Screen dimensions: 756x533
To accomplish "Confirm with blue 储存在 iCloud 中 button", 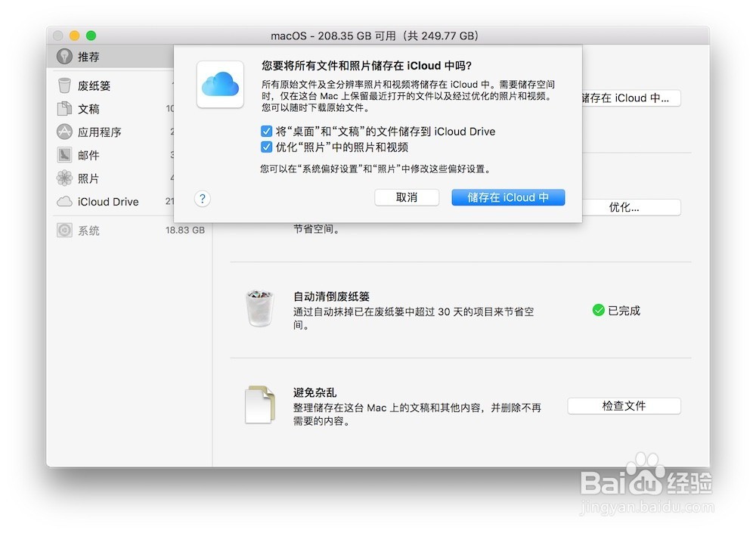I will click(x=508, y=197).
